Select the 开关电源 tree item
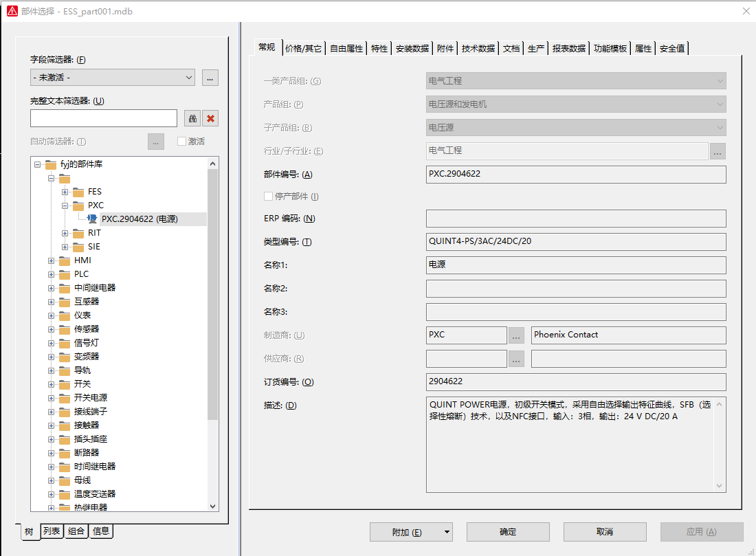756x556 pixels. coord(91,398)
